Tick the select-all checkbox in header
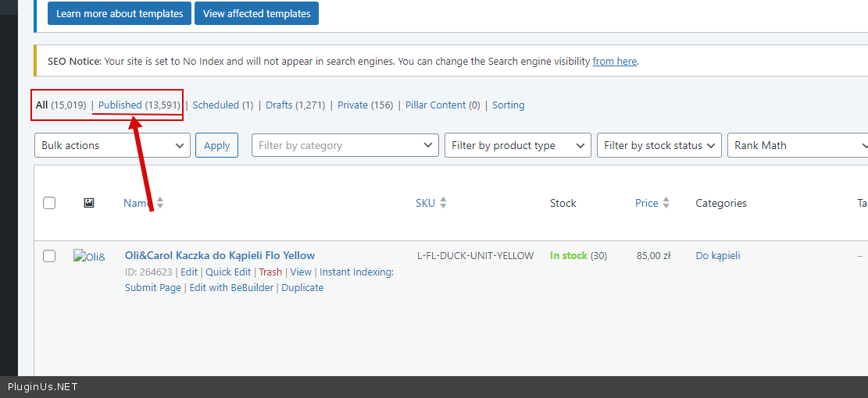This screenshot has width=868, height=398. (49, 203)
